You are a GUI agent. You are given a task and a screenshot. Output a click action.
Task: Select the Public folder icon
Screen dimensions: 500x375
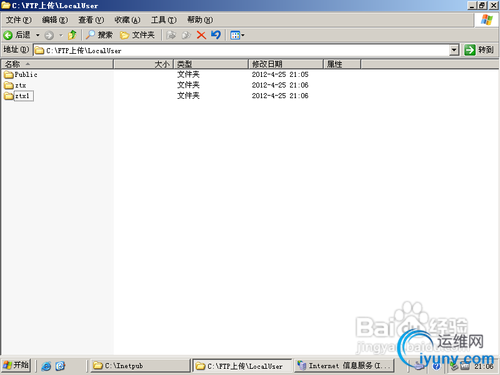pos(9,74)
